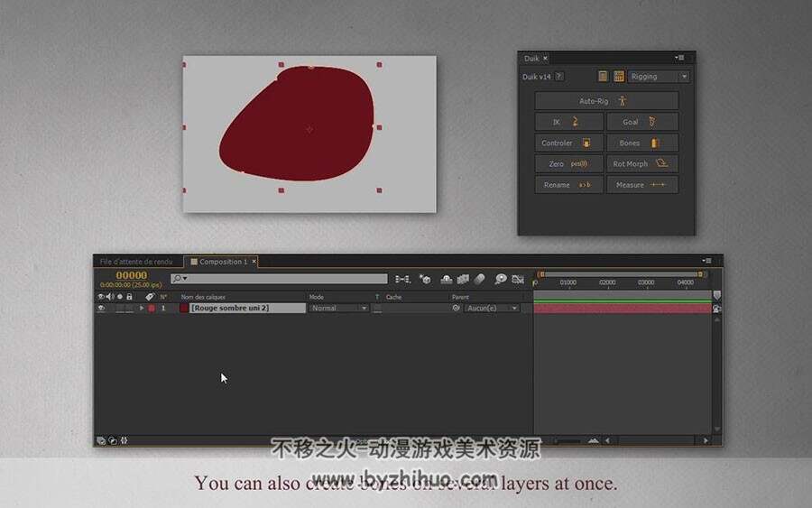Click the timeline scroll left arrow
The width and height of the screenshot is (812, 508).
point(607,440)
